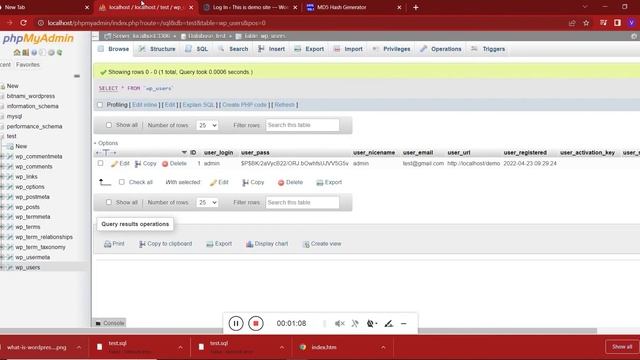This screenshot has height=360, width=640.
Task: Click Copy icon in admin row
Action: (138, 164)
